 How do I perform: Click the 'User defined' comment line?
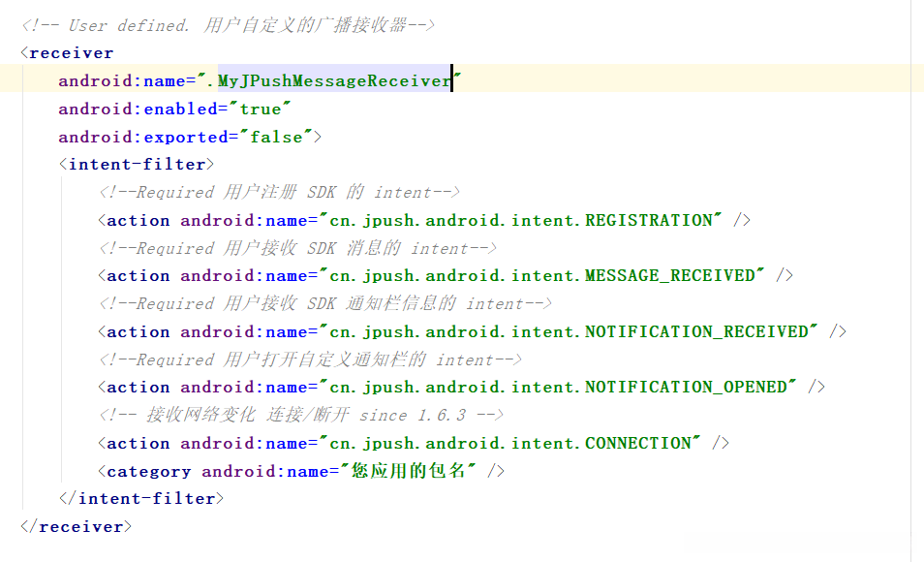click(228, 25)
